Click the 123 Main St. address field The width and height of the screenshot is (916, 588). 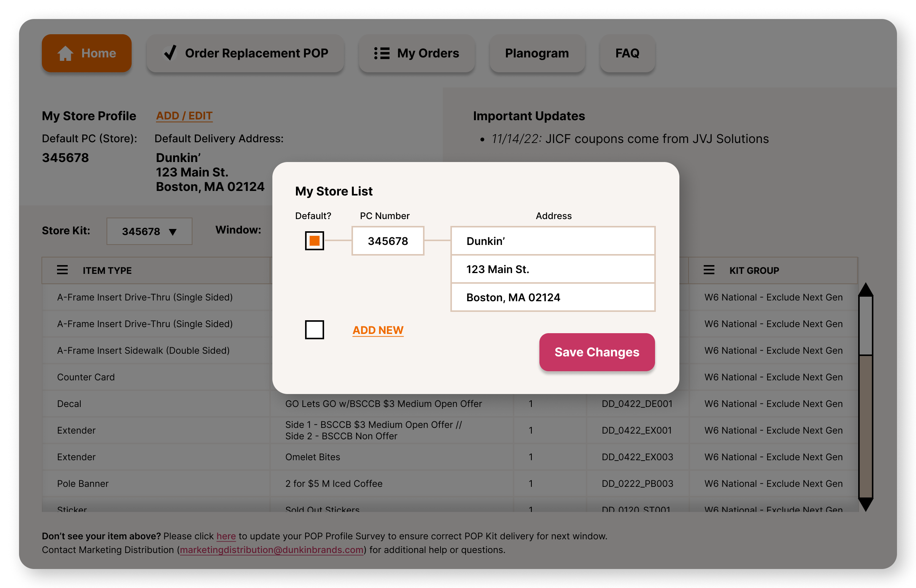tap(552, 269)
